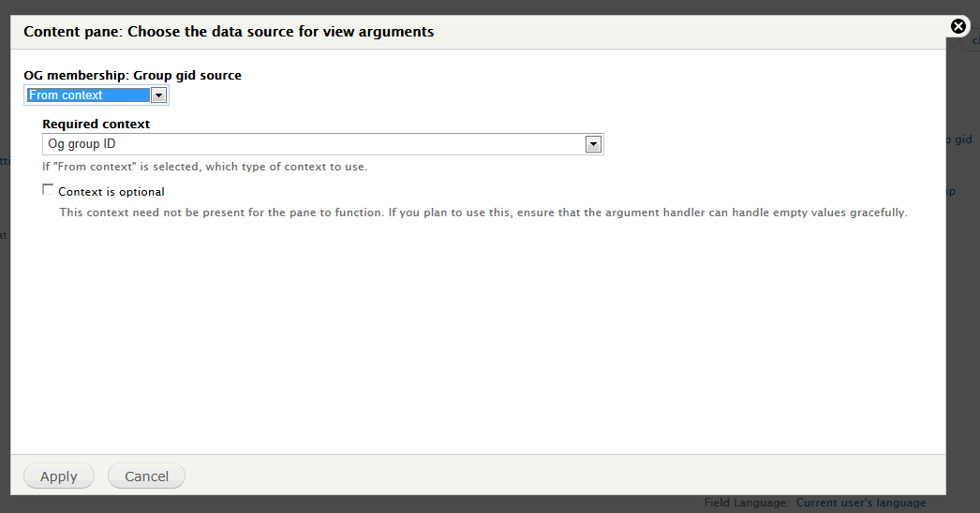Click the OG membership: Group gid source label

pos(132,75)
